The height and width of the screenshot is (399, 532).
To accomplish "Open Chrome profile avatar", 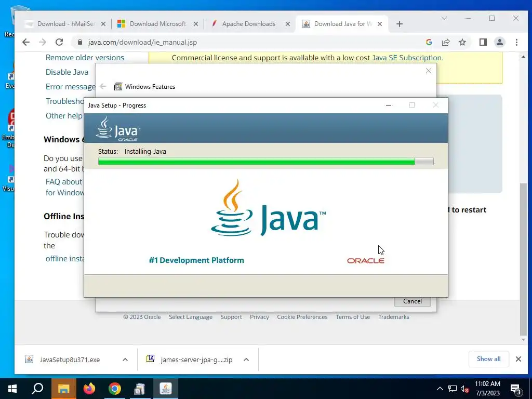I will pyautogui.click(x=499, y=42).
